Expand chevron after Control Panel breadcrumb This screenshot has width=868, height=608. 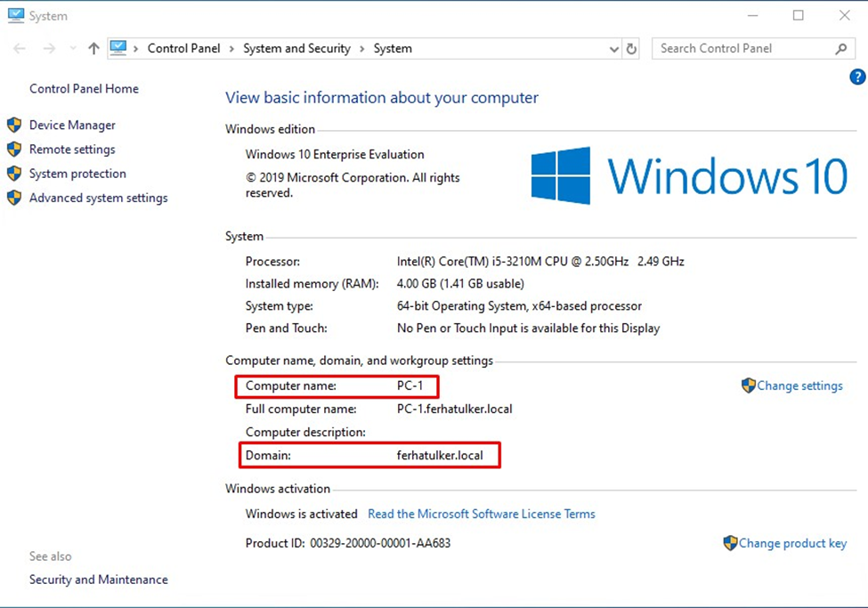(x=235, y=49)
